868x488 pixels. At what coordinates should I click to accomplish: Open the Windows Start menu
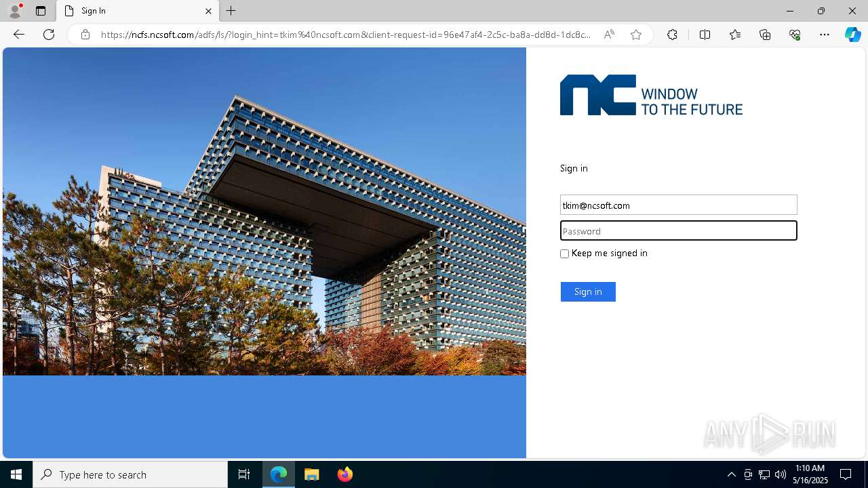(16, 474)
